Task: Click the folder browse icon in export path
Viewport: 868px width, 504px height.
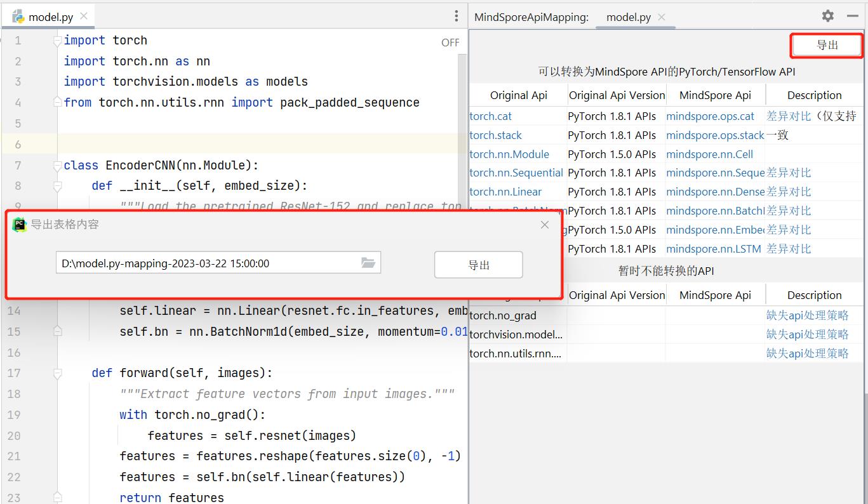Action: [x=368, y=263]
